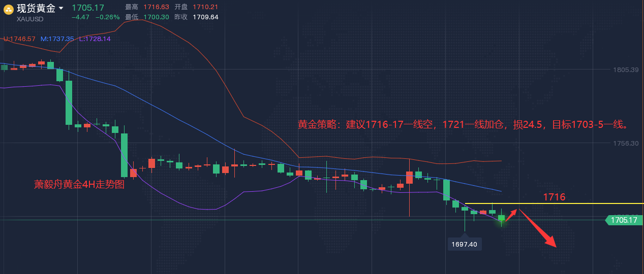
Task: Click the Bollinger lower band label L:1728.14
Action: pyautogui.click(x=95, y=39)
